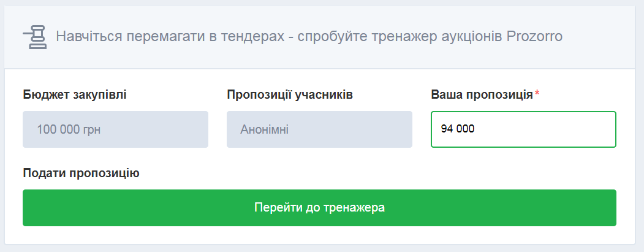Viewport: 644px width, 252px height.
Task: Click the "Подати пропозицію" heading
Action: coord(81,173)
